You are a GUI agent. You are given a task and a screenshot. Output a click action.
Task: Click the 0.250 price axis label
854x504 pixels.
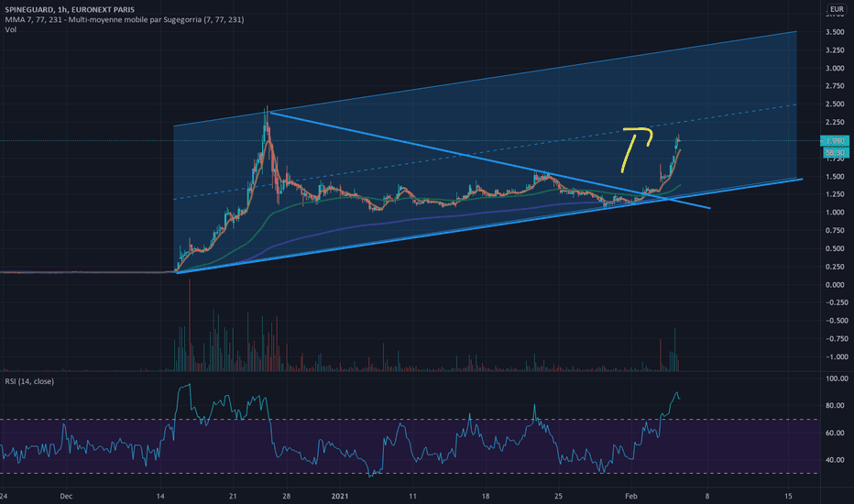[835, 267]
